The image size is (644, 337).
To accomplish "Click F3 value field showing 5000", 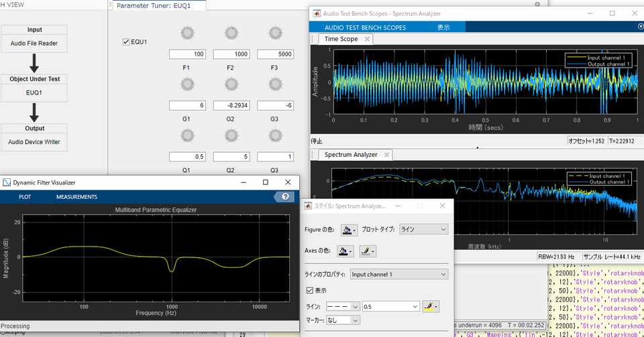I will point(275,54).
